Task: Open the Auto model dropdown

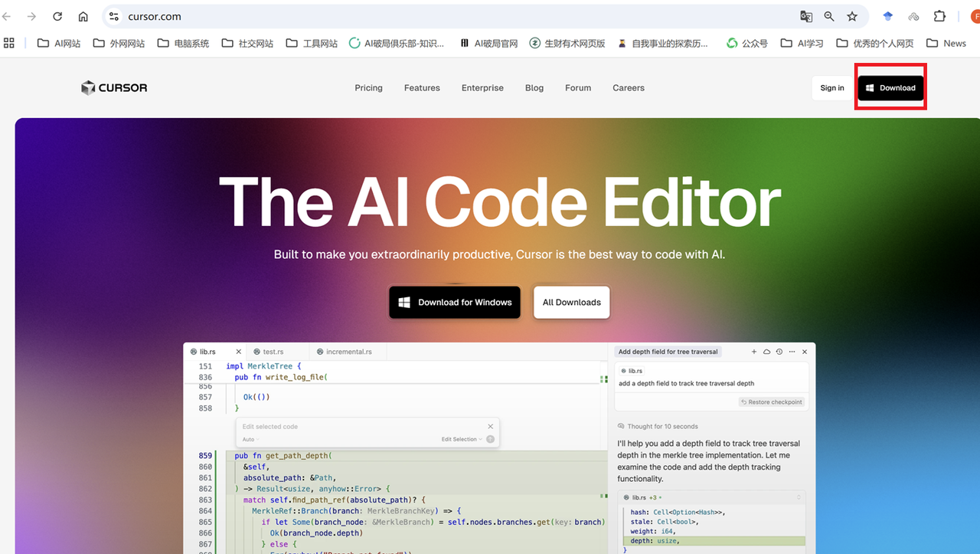Action: [251, 439]
